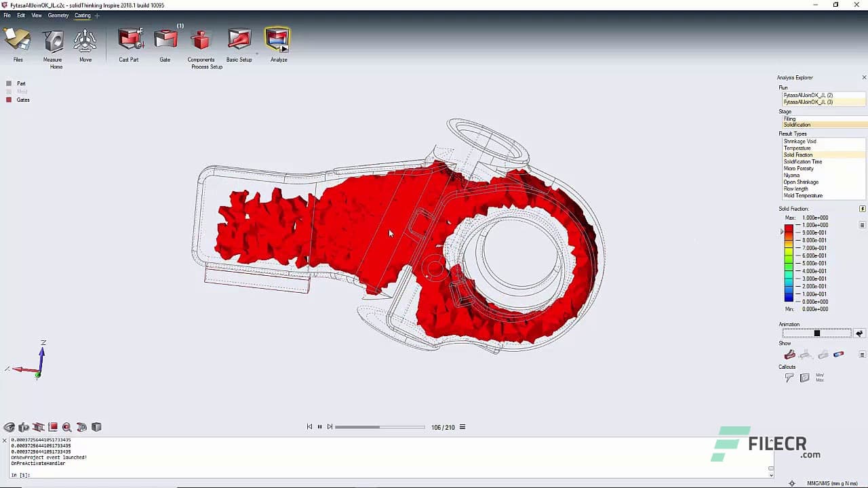Open the Solid Fraction legend options menu

862,225
